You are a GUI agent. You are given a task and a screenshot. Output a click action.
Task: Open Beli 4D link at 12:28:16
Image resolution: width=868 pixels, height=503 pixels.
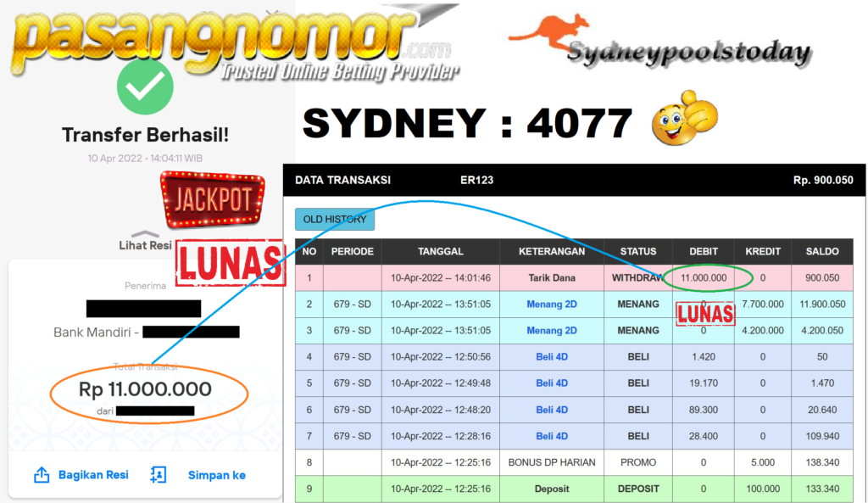coord(551,436)
